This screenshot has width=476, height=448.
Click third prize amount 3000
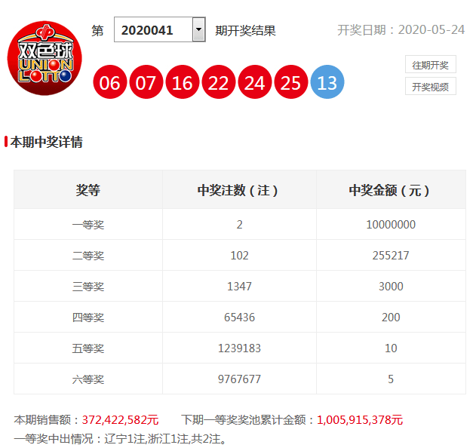[391, 287]
